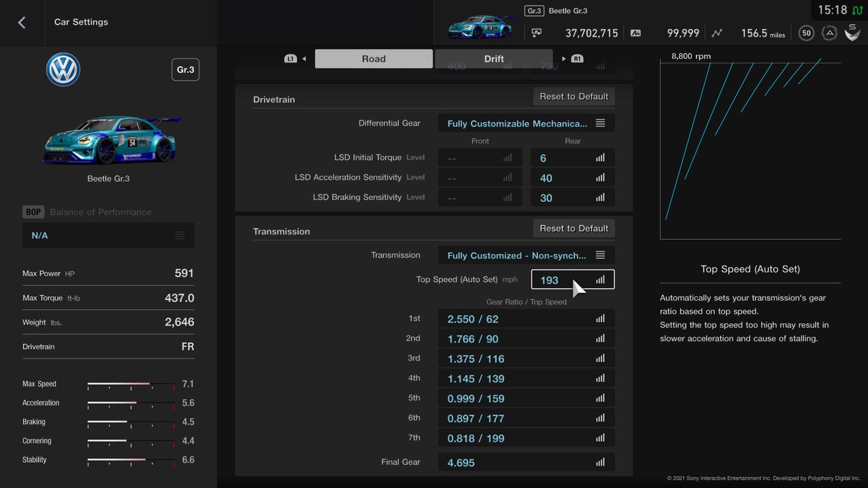Select the Max Torque 437.0 value

(180, 298)
